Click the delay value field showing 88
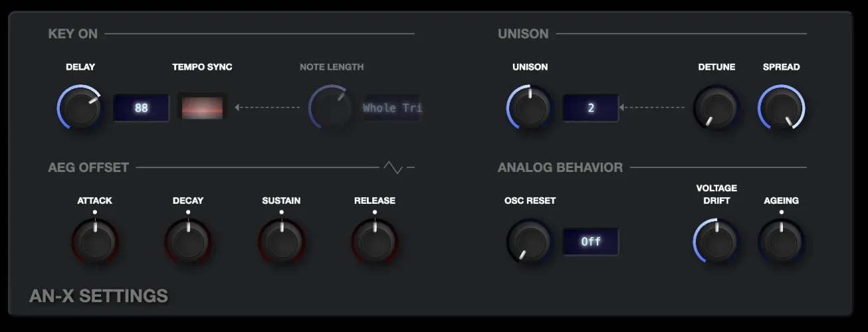 pyautogui.click(x=141, y=108)
